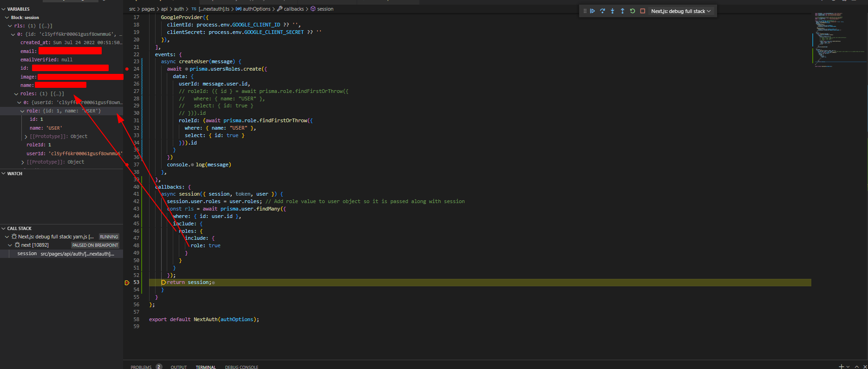Click the 'auth' breadcrumb segment
The height and width of the screenshot is (369, 868).
(179, 9)
